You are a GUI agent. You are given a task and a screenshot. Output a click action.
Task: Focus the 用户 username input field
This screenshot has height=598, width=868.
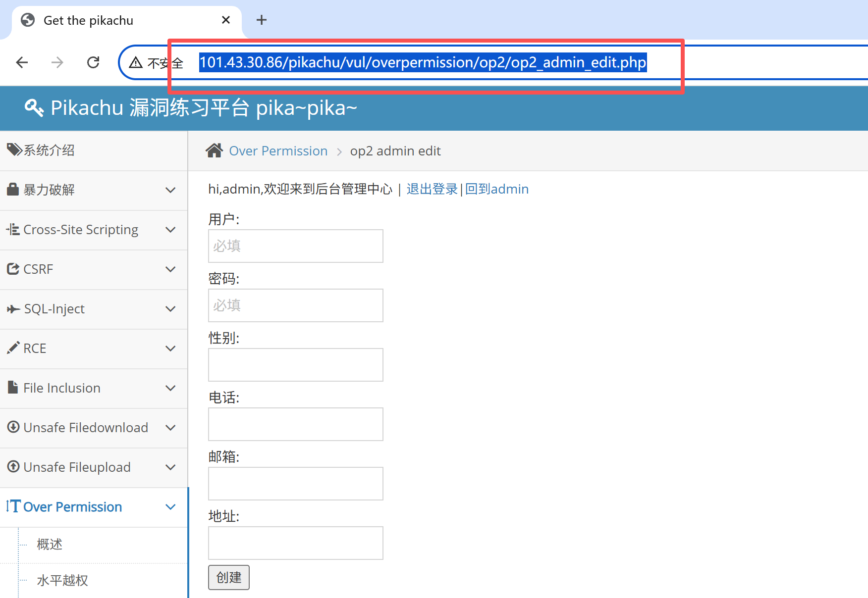pyautogui.click(x=296, y=246)
